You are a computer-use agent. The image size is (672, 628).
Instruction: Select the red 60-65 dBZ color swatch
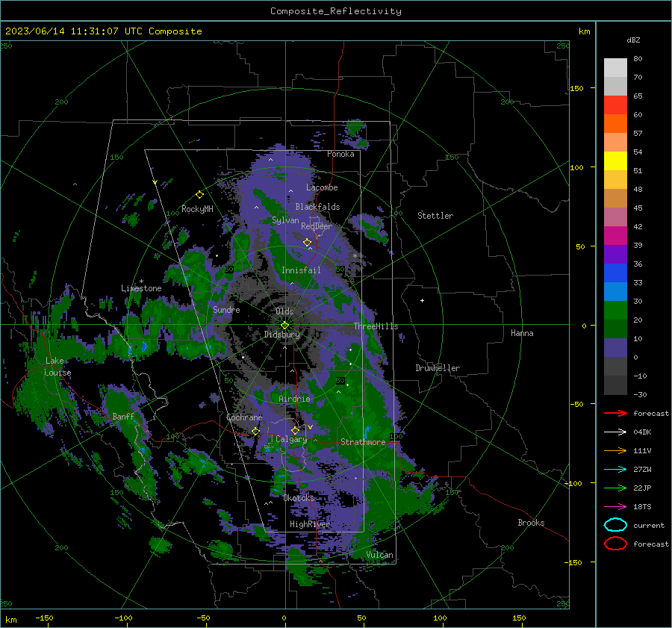coord(615,105)
